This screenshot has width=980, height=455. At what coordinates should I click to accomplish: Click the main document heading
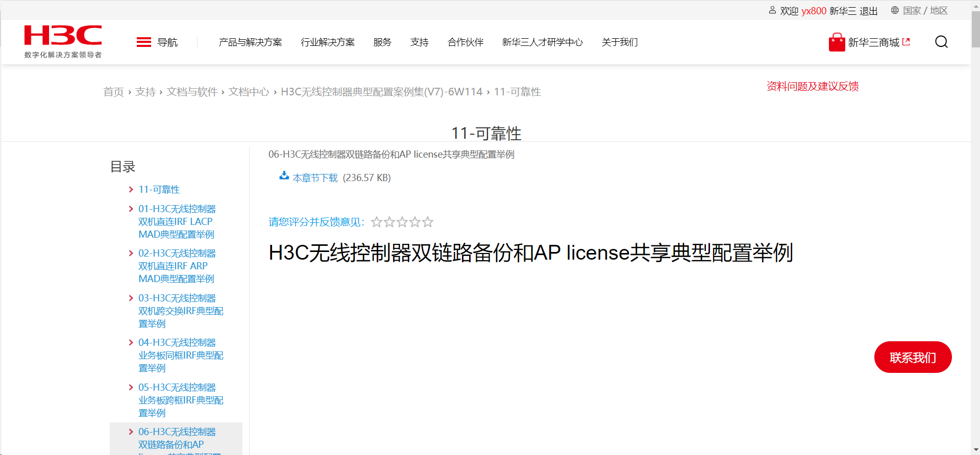[x=531, y=253]
